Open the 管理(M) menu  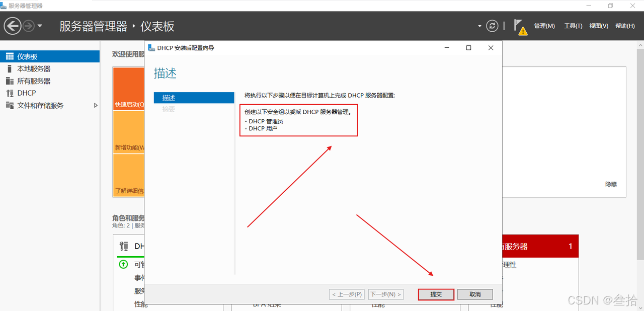(x=544, y=26)
